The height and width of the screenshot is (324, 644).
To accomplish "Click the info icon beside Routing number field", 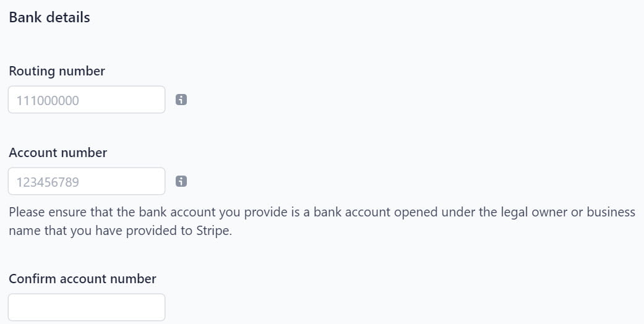I will pos(181,100).
